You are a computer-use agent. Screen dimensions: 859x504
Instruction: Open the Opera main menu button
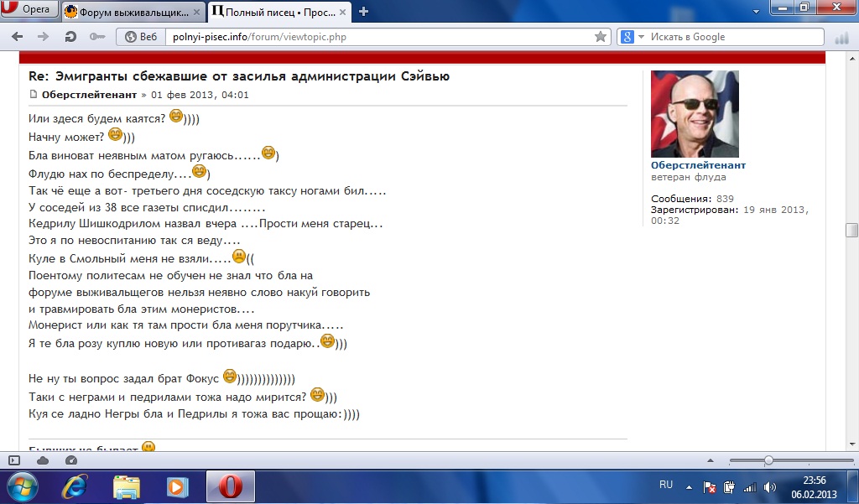click(29, 9)
